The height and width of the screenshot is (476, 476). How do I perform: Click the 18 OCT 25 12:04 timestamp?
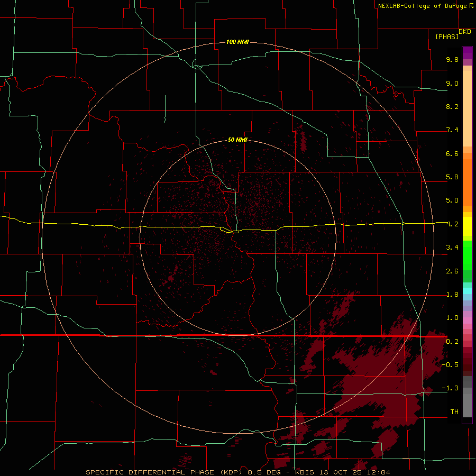355,472
